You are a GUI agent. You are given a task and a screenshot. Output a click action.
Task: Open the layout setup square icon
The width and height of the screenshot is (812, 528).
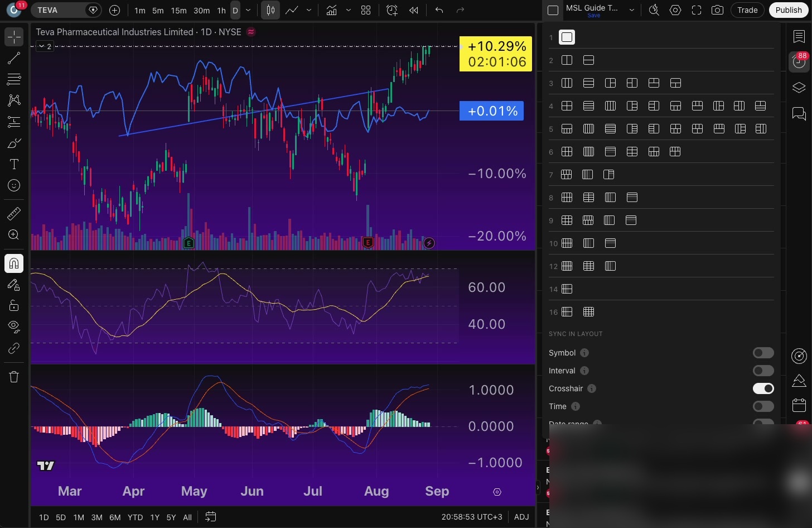tap(553, 10)
